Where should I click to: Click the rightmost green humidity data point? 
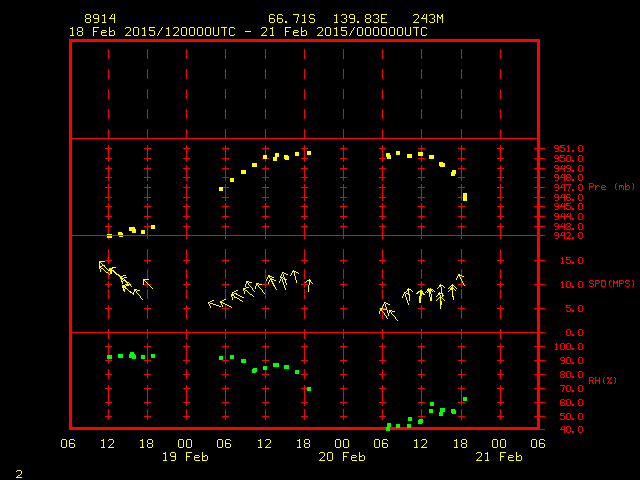(x=465, y=399)
